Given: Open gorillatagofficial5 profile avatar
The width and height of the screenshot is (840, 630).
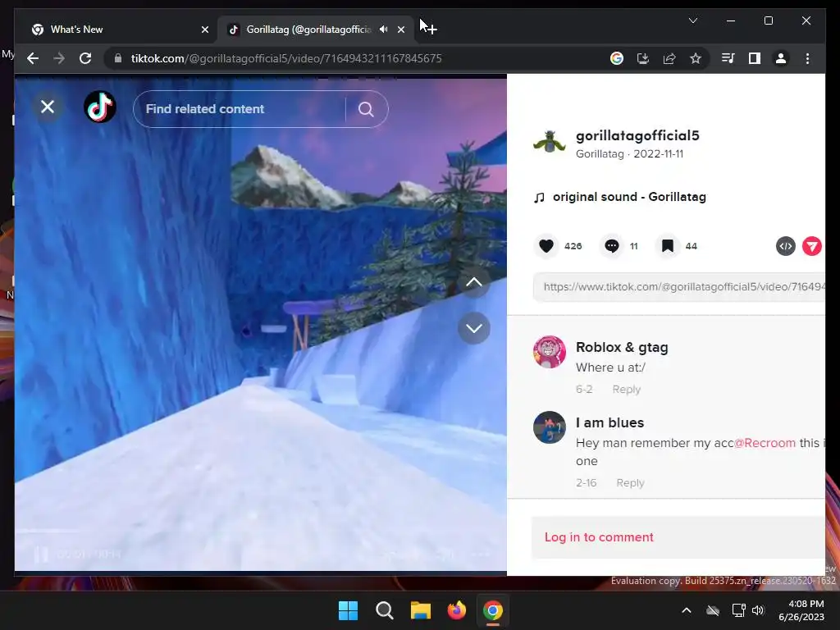Looking at the screenshot, I should [x=550, y=143].
